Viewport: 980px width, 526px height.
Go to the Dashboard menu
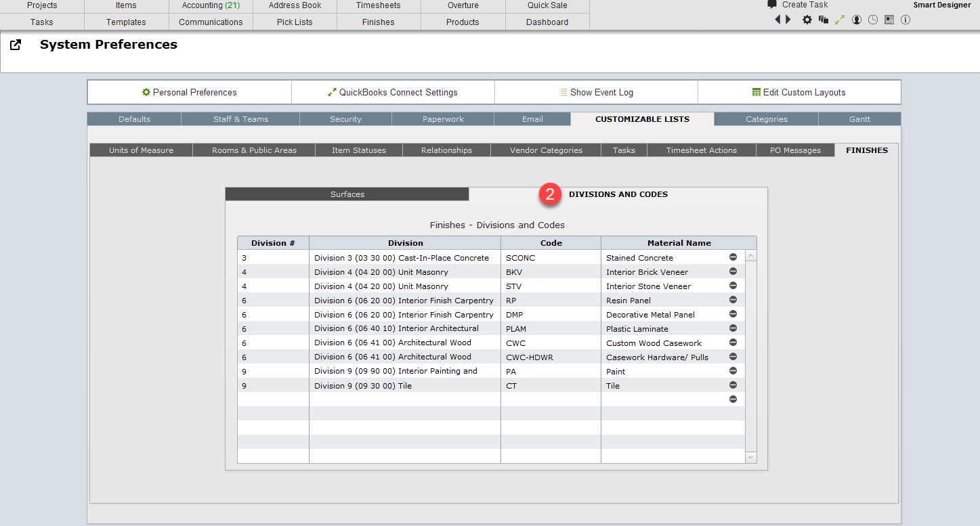coord(547,22)
